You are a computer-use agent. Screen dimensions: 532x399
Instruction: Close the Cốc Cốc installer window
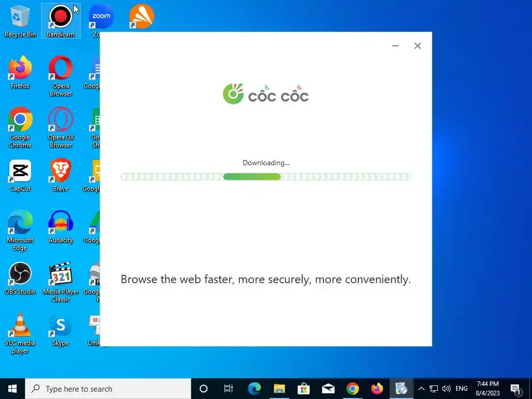[x=418, y=46]
